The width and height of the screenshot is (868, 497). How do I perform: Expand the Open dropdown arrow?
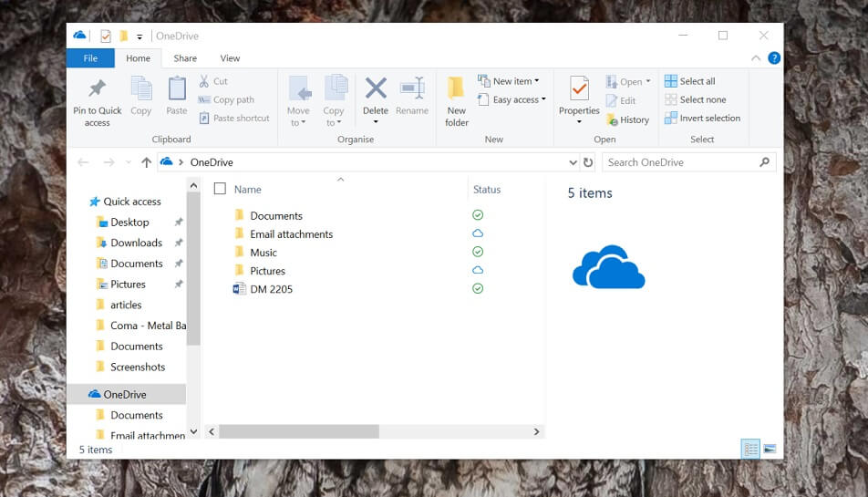tap(647, 81)
